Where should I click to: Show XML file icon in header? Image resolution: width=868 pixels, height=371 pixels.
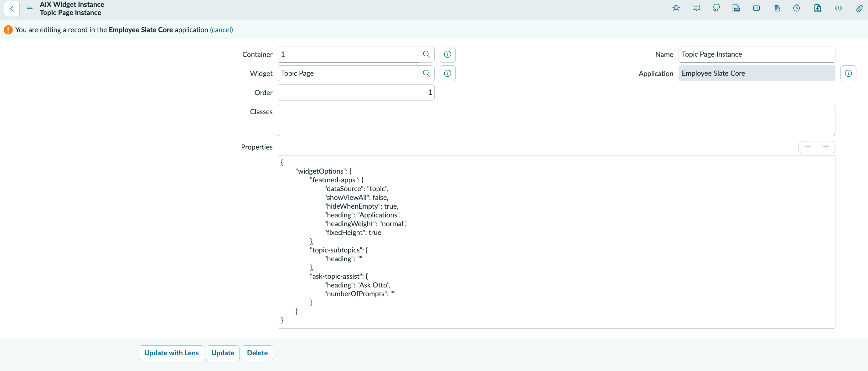tap(736, 8)
